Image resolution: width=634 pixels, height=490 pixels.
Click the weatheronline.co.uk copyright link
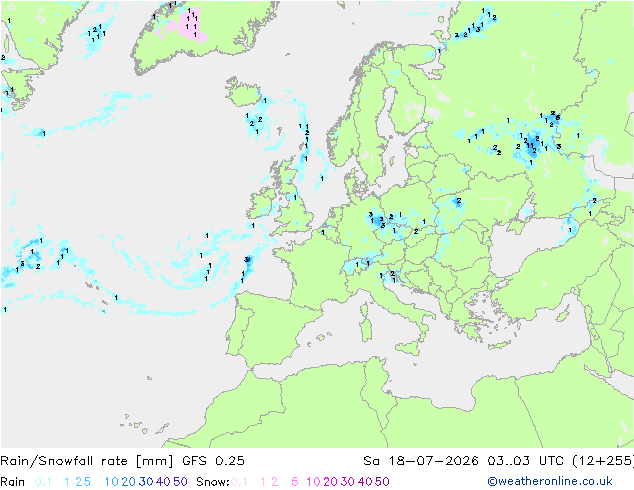coord(550,481)
